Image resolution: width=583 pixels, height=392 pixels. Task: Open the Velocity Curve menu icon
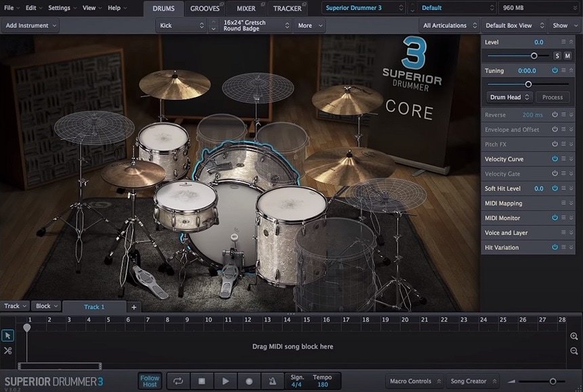click(563, 159)
